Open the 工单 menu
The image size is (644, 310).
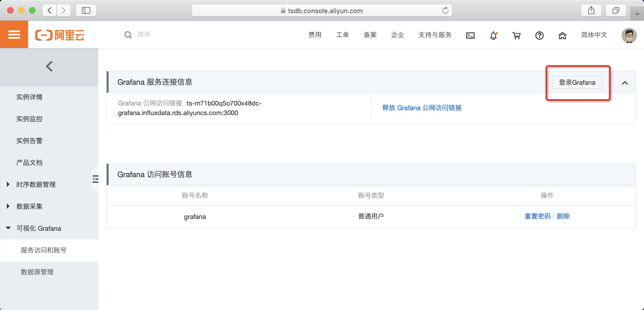click(x=342, y=35)
